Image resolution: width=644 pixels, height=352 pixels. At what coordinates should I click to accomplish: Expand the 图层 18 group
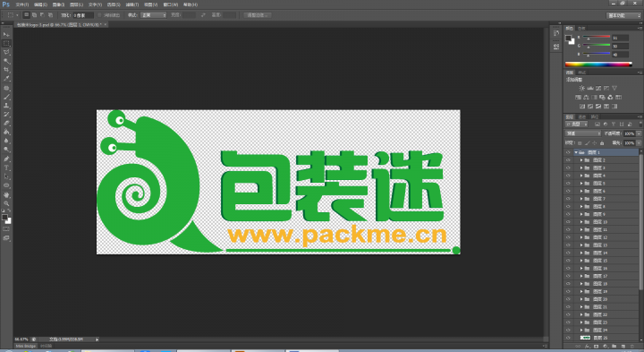pyautogui.click(x=581, y=283)
